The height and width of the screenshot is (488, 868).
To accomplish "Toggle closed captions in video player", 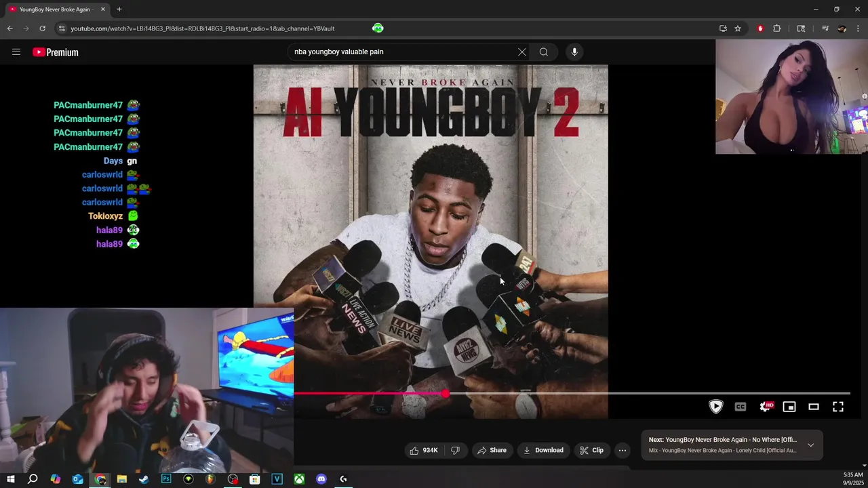I will [741, 407].
